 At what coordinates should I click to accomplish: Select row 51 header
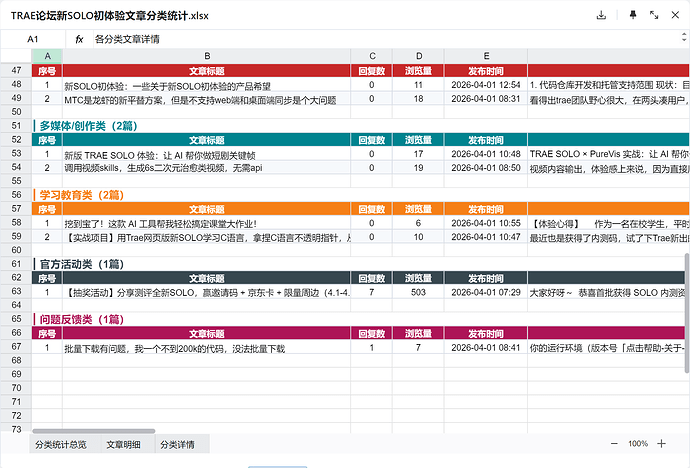(x=16, y=126)
